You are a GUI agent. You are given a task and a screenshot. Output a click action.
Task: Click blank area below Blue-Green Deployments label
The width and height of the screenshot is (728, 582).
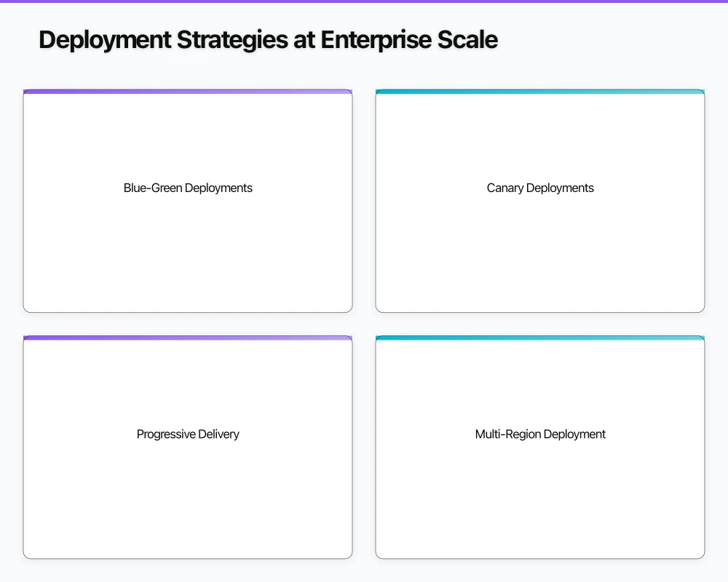188,255
